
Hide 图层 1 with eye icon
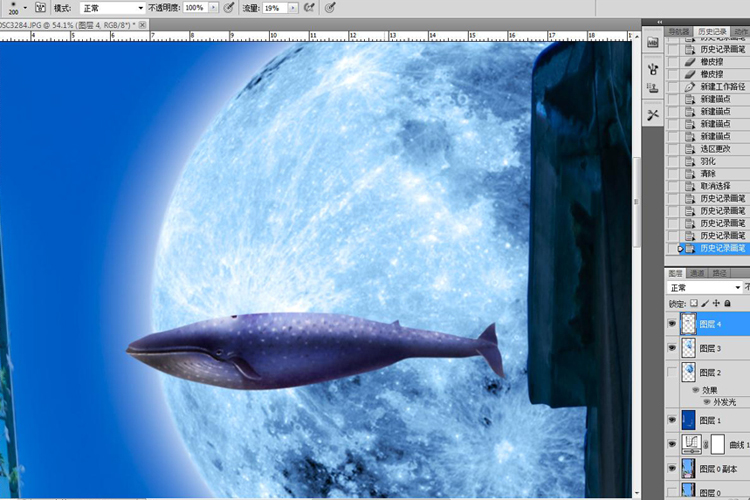672,420
